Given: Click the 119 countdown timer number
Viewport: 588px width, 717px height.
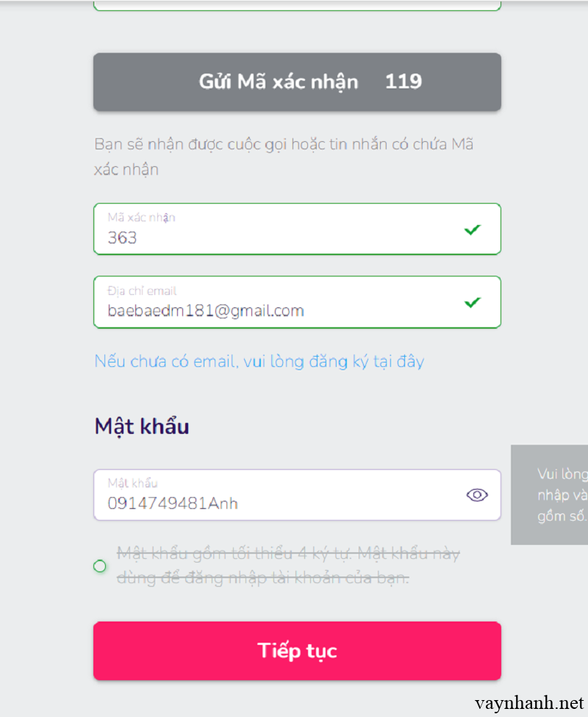Looking at the screenshot, I should tap(404, 82).
